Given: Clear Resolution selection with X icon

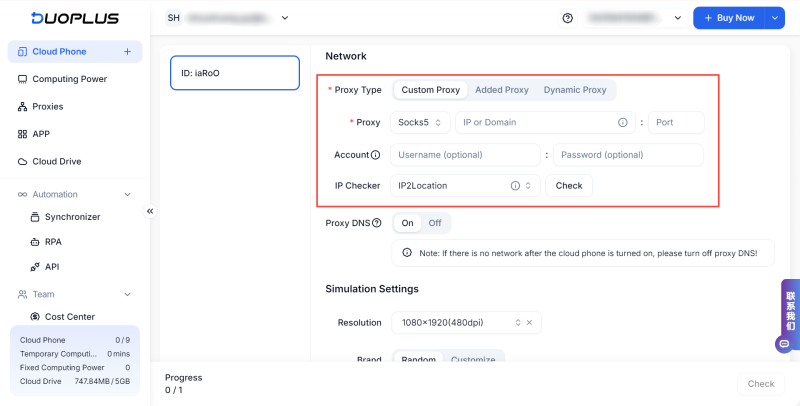Looking at the screenshot, I should click(x=529, y=322).
